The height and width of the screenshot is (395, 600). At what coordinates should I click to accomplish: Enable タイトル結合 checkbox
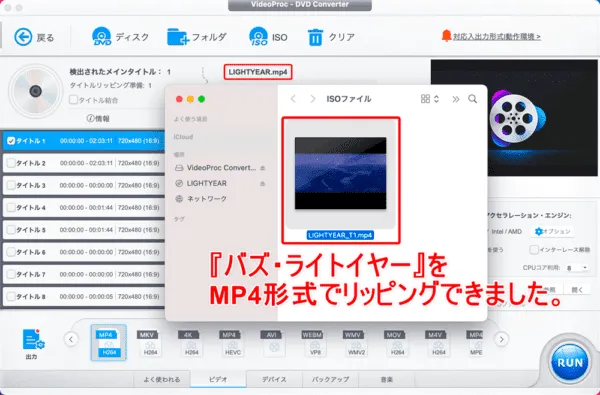[73, 100]
